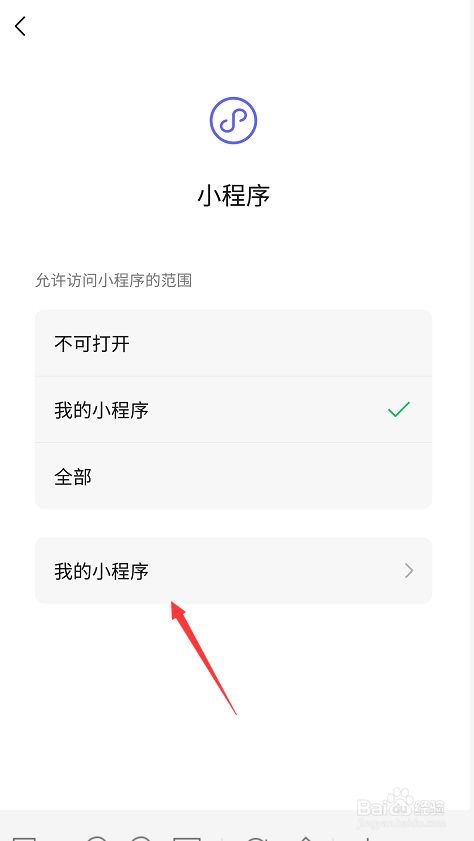Expand 我的小程序 via right chevron
Image resolution: width=474 pixels, height=841 pixels.
[x=409, y=571]
